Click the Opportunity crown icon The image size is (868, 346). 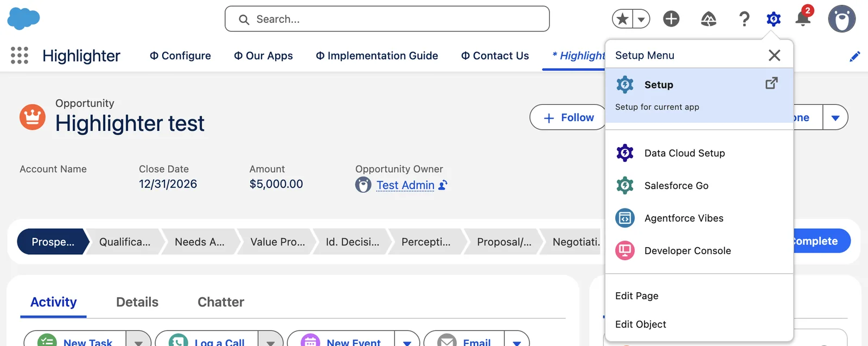[33, 117]
